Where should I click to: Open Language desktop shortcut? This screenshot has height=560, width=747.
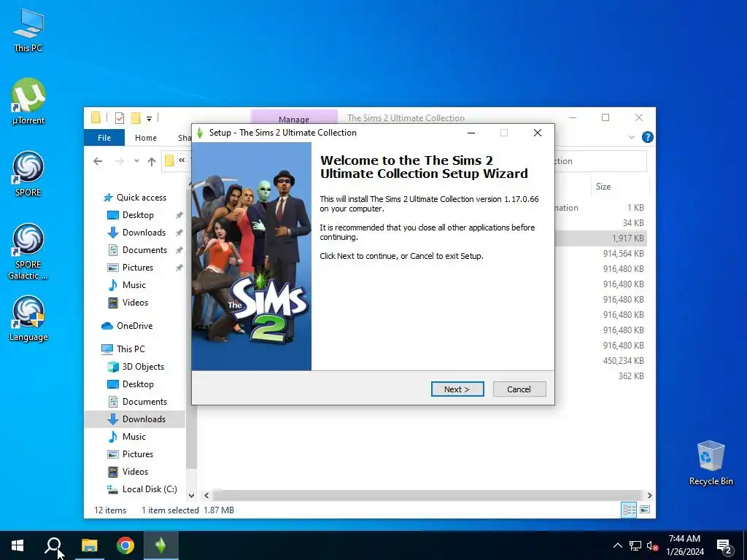pos(28,319)
